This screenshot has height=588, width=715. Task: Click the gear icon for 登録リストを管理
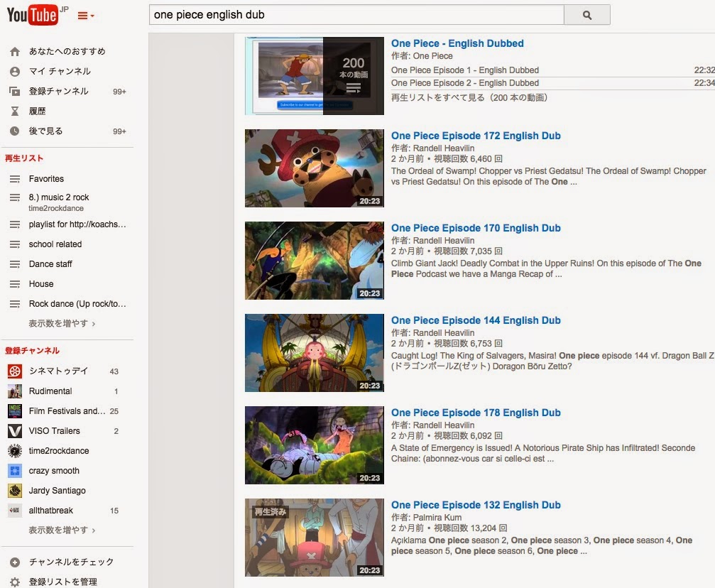click(15, 582)
